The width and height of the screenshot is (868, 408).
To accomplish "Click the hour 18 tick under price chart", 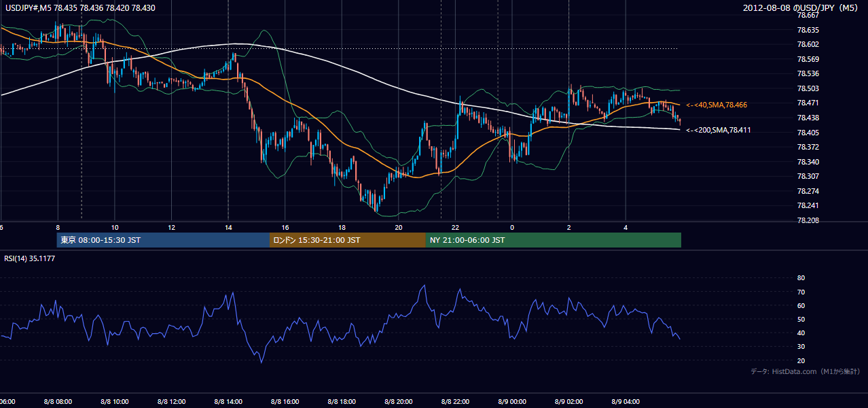I will pos(342,227).
